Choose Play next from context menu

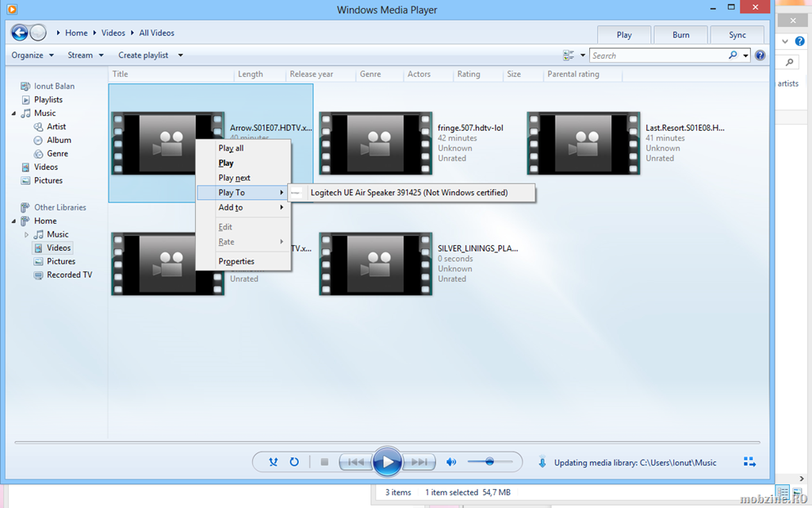(x=243, y=178)
